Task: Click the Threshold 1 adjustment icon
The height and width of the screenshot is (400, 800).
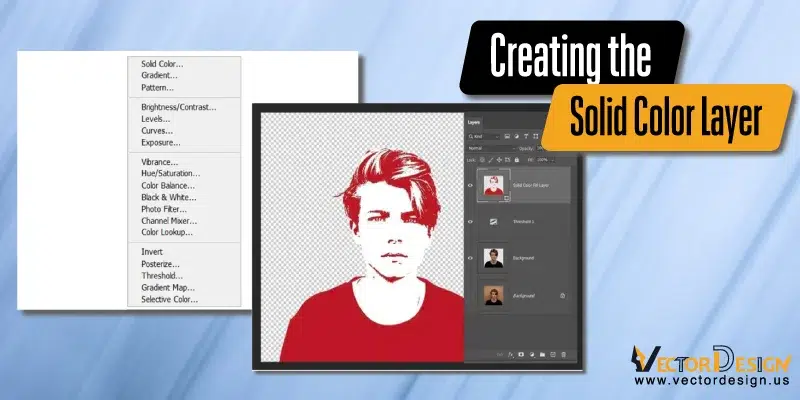Action: point(493,221)
